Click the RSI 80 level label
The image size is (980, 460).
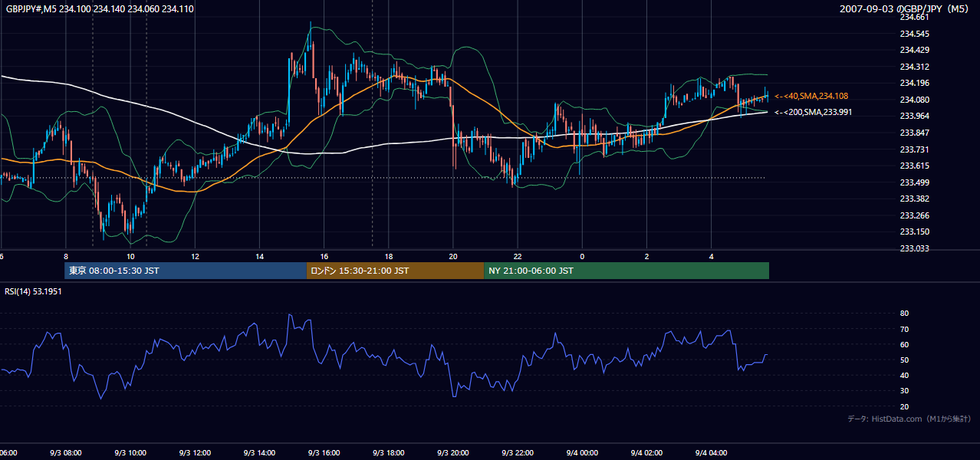(x=904, y=314)
